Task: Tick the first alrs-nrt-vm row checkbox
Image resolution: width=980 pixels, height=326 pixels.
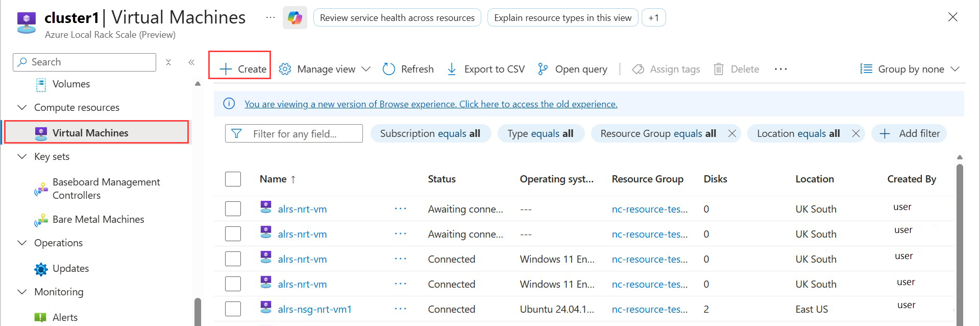Action: (x=233, y=209)
